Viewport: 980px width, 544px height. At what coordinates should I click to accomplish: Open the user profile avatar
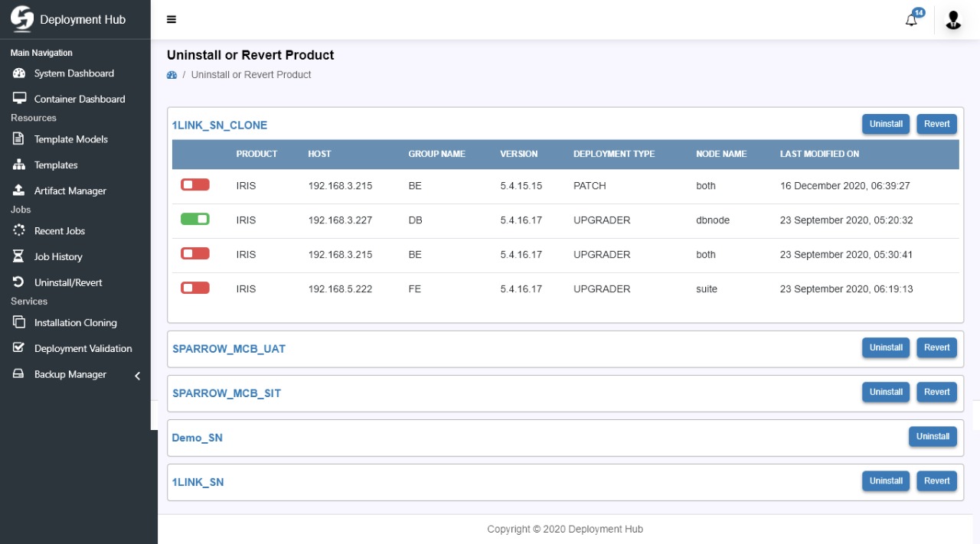point(953,20)
